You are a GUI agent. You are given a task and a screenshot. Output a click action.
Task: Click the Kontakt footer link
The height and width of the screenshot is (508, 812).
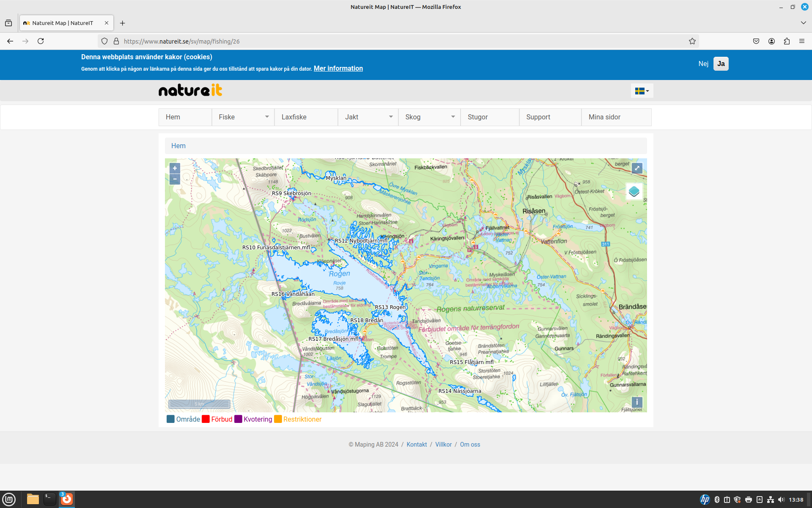pyautogui.click(x=417, y=444)
